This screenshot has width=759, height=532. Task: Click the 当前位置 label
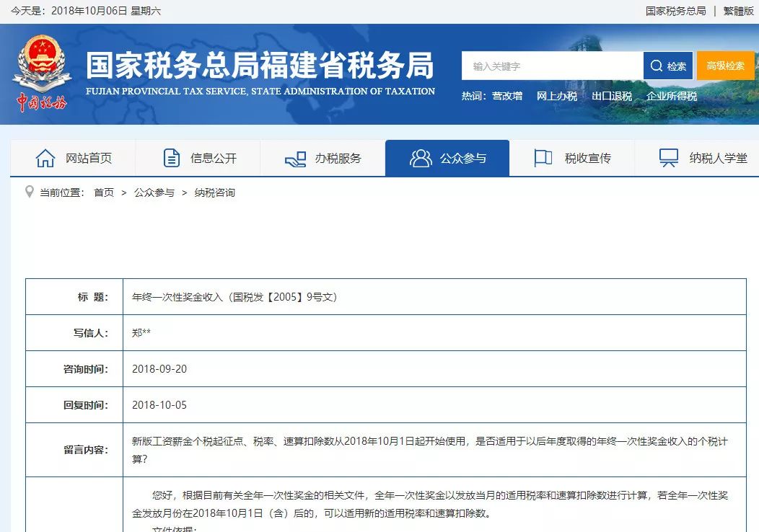point(62,192)
